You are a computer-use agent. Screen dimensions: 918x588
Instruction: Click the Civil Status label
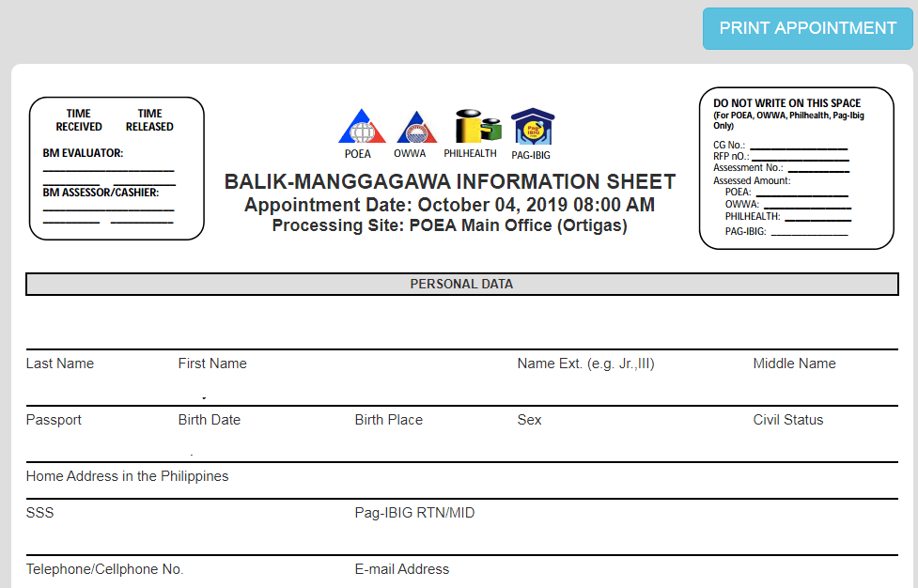point(788,420)
